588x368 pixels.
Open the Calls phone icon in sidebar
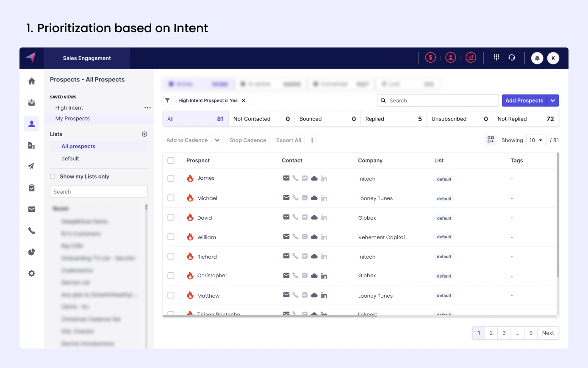pos(31,231)
